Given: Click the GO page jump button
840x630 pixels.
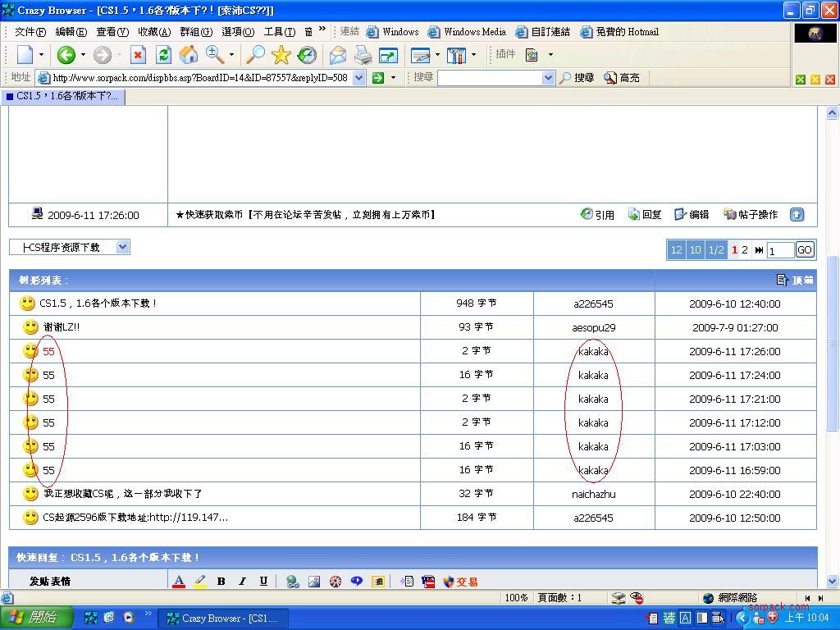Looking at the screenshot, I should (804, 250).
